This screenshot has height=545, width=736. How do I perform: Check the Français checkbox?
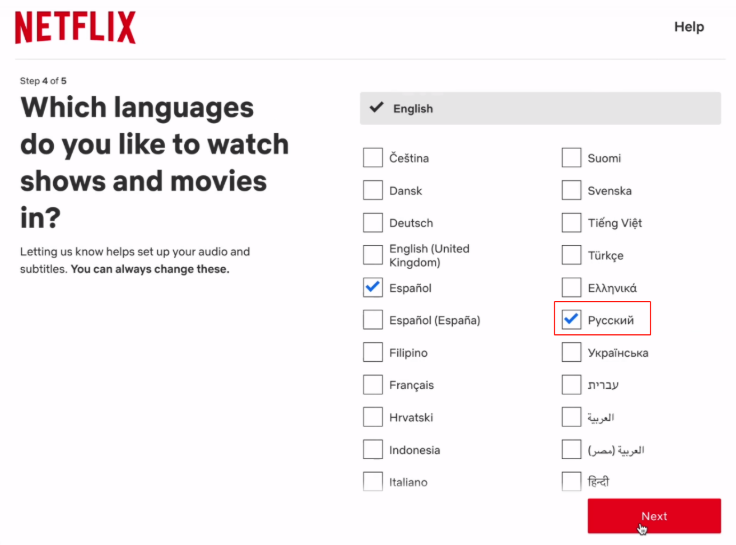pyautogui.click(x=373, y=384)
